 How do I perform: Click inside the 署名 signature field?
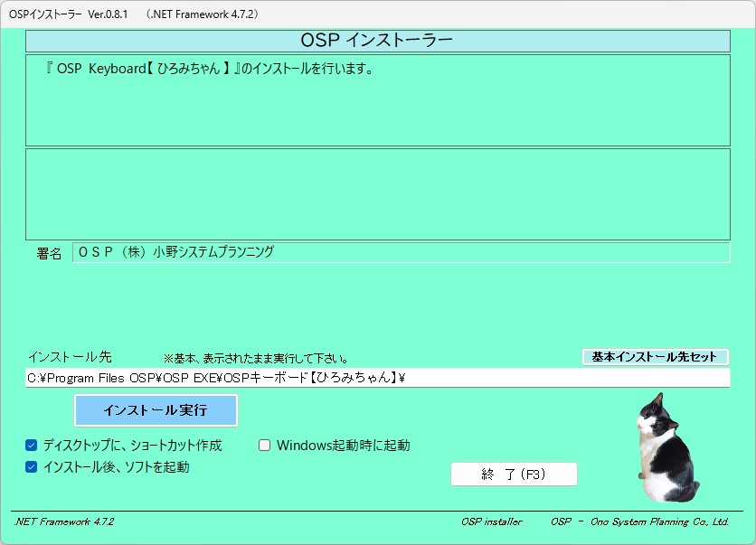tap(271, 253)
